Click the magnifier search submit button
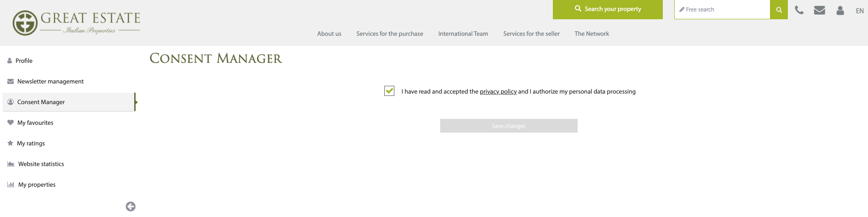The image size is (868, 217). click(779, 10)
